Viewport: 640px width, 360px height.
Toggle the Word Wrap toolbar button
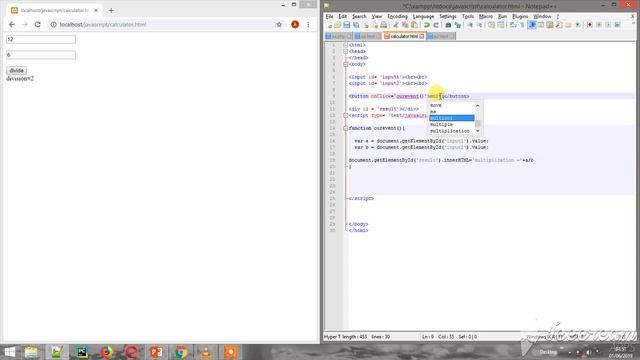click(514, 25)
